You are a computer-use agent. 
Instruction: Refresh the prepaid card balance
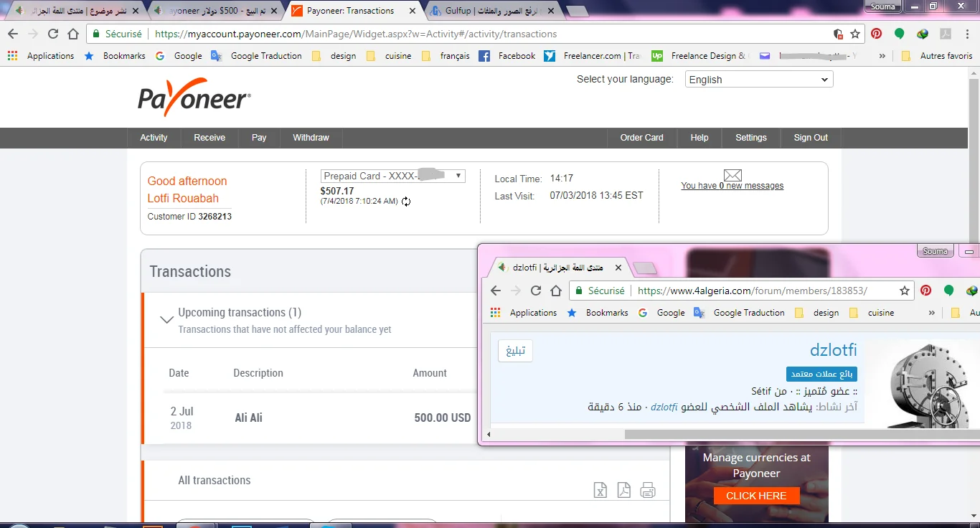[407, 202]
